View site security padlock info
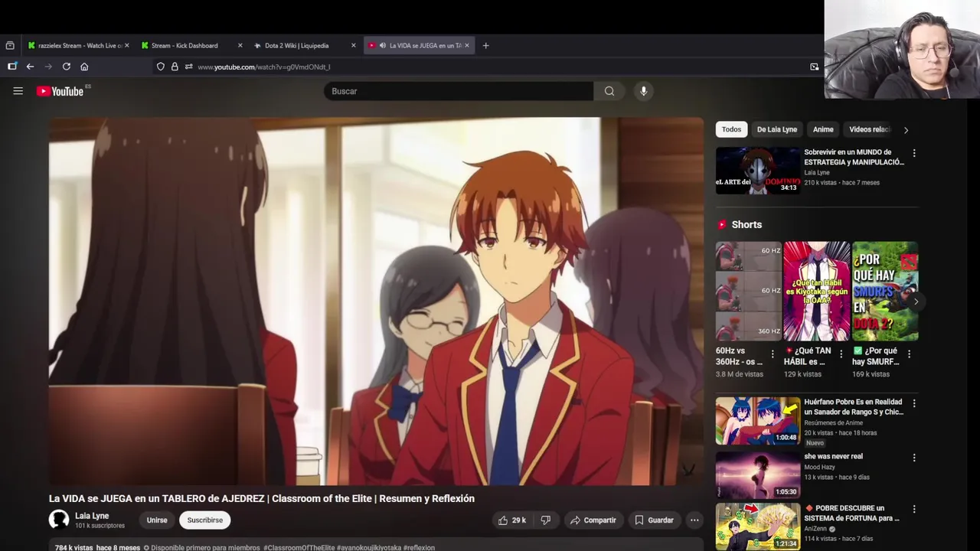 coord(175,67)
